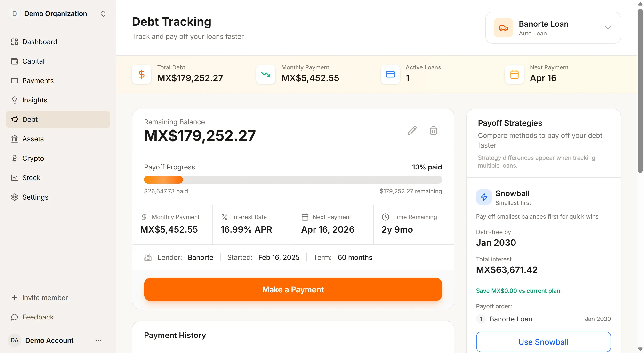Click the Dashboard grid icon in sidebar
The height and width of the screenshot is (353, 644).
(15, 42)
